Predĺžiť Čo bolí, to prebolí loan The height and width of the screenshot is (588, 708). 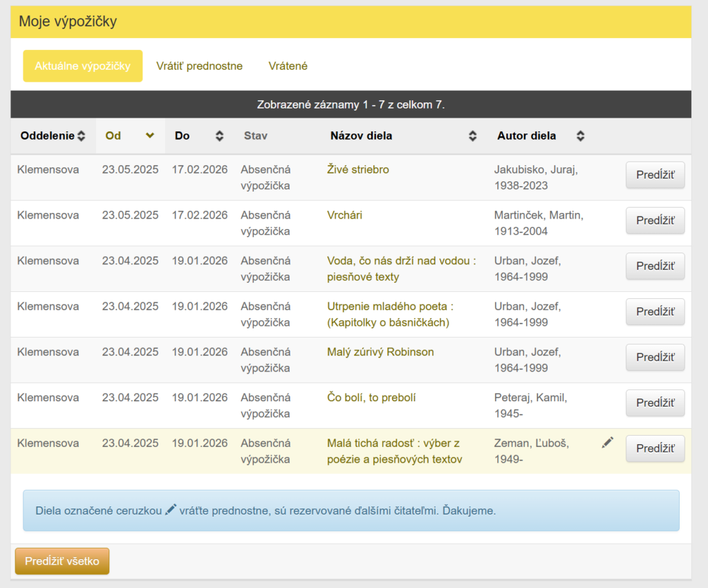pyautogui.click(x=655, y=403)
